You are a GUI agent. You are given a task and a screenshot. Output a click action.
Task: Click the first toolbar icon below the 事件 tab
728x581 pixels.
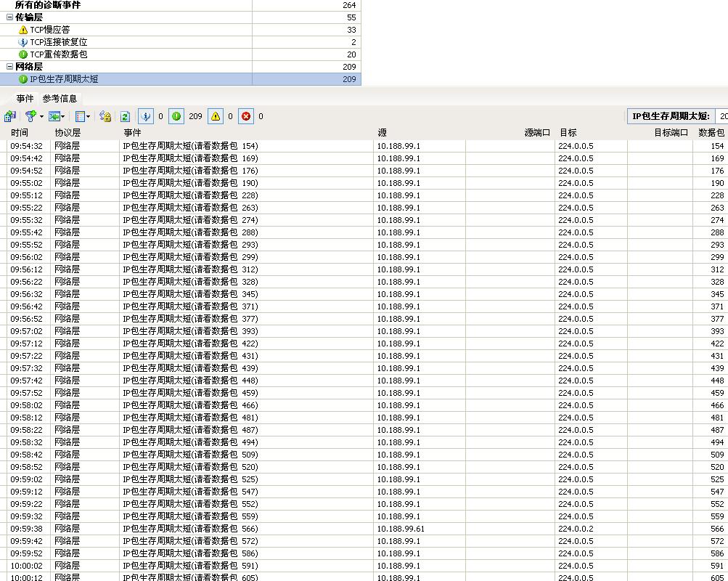click(10, 116)
